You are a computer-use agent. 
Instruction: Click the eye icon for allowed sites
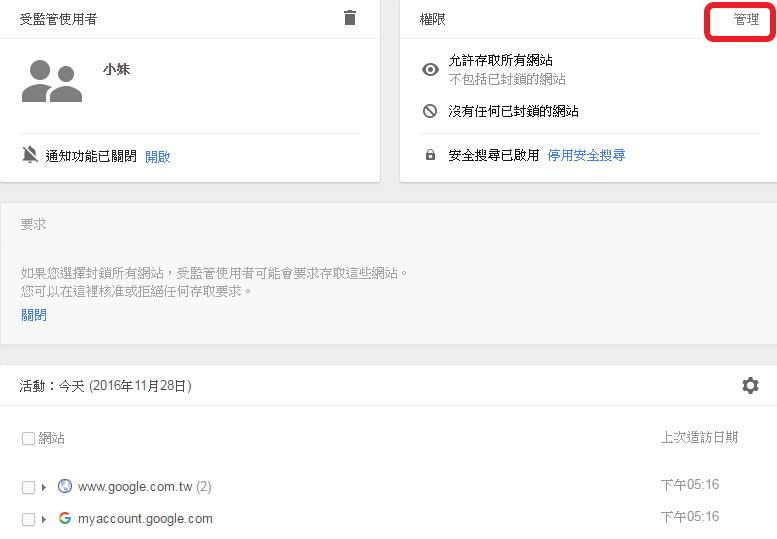[430, 70]
